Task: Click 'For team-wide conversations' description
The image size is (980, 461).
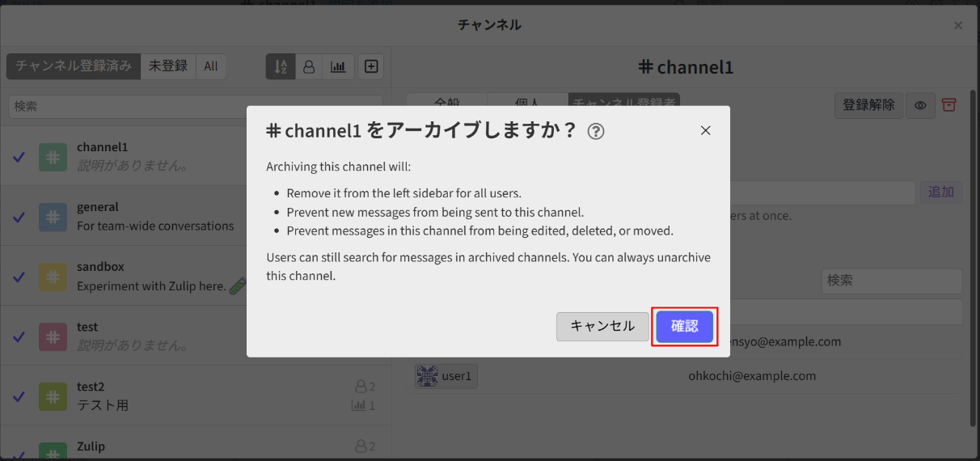Action: 155,226
